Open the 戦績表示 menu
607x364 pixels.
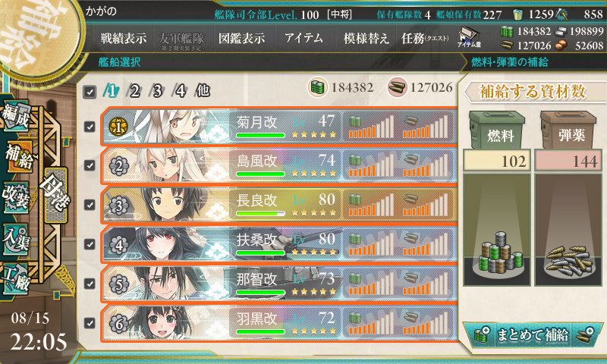click(x=124, y=38)
